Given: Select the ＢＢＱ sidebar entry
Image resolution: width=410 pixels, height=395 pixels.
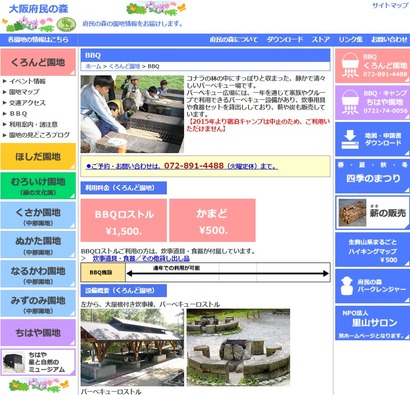Looking at the screenshot, I should coord(18,114).
